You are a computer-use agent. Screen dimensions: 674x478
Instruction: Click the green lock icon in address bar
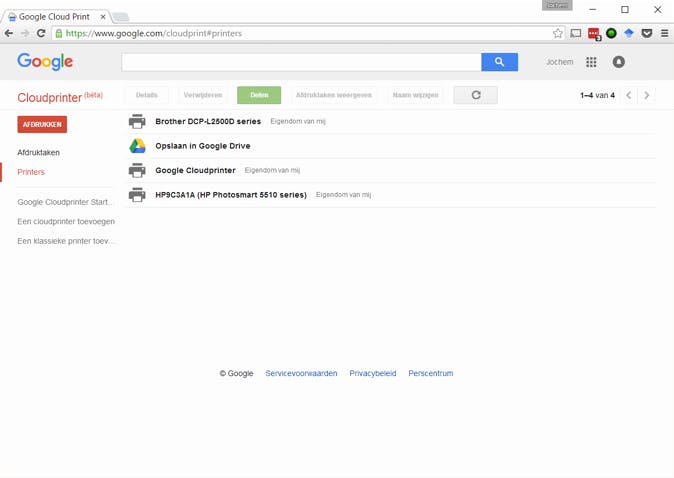pyautogui.click(x=59, y=33)
